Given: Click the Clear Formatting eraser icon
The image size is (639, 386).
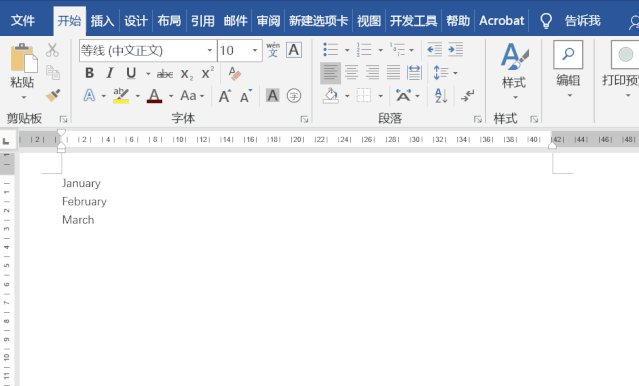Looking at the screenshot, I should coord(234,73).
